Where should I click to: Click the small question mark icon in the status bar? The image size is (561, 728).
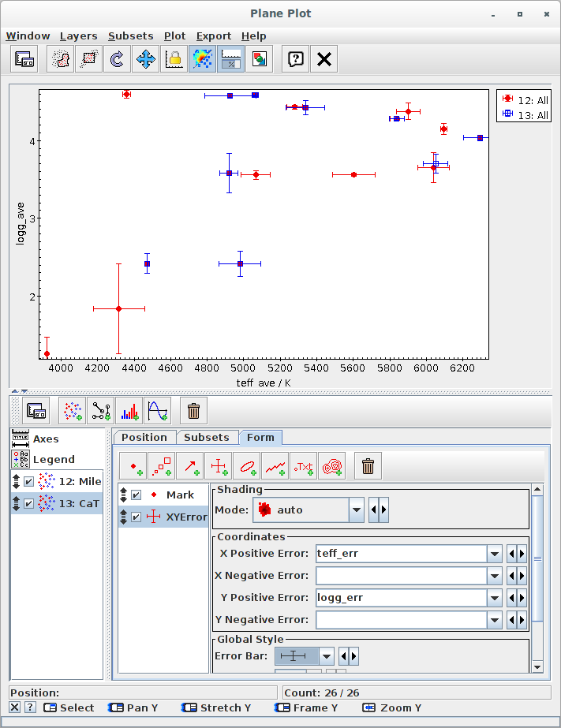click(x=30, y=707)
